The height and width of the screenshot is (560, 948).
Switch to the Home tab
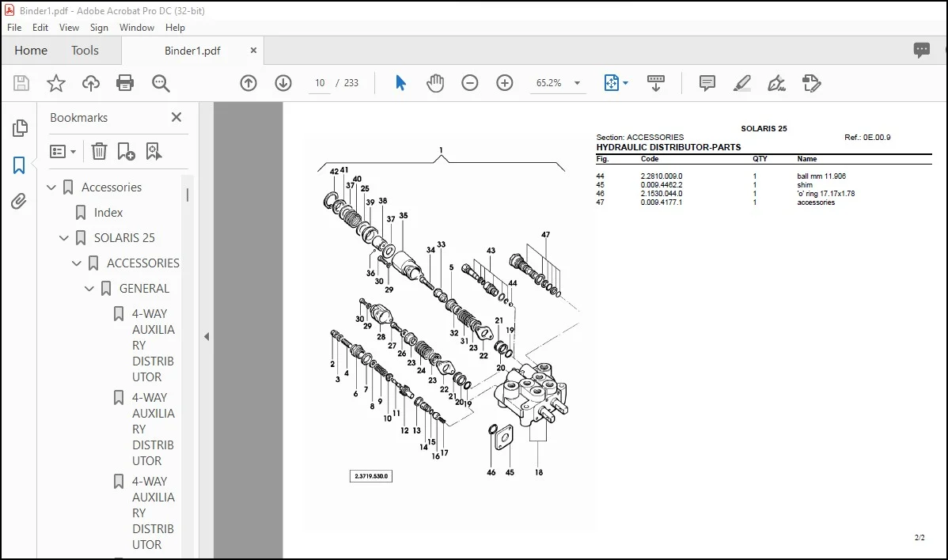31,50
